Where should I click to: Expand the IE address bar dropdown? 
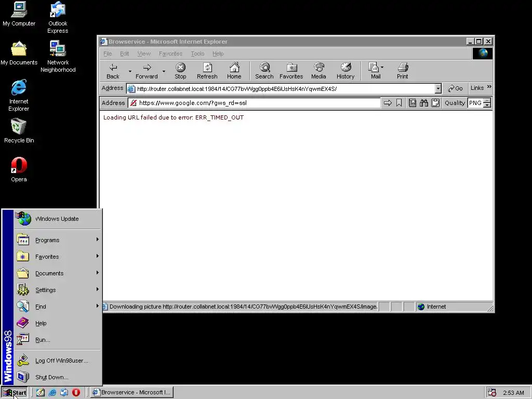[x=438, y=89]
